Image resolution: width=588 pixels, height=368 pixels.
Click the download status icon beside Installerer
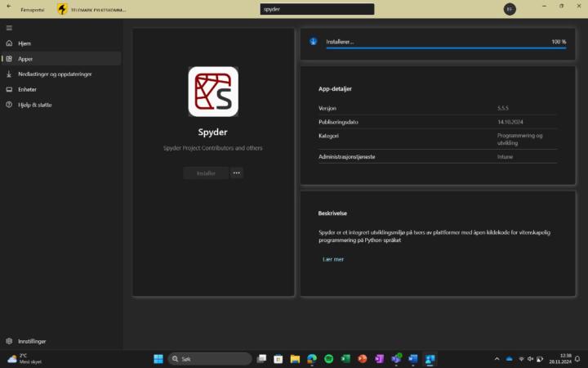pyautogui.click(x=314, y=42)
